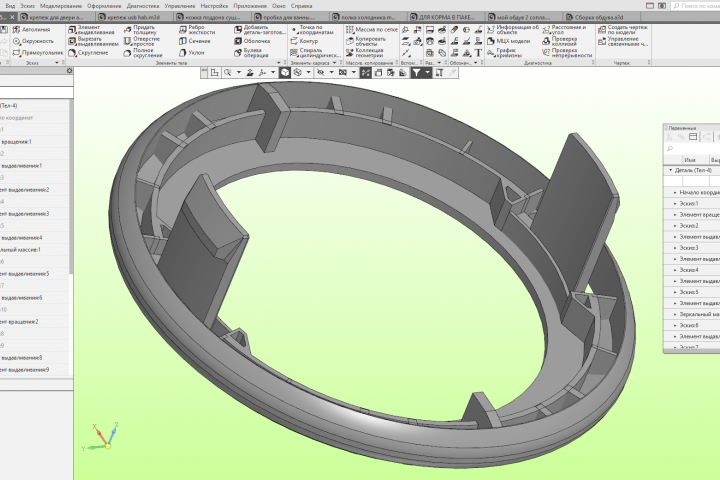
Task: Start the Окружность circle sketch tool
Action: [x=33, y=41]
